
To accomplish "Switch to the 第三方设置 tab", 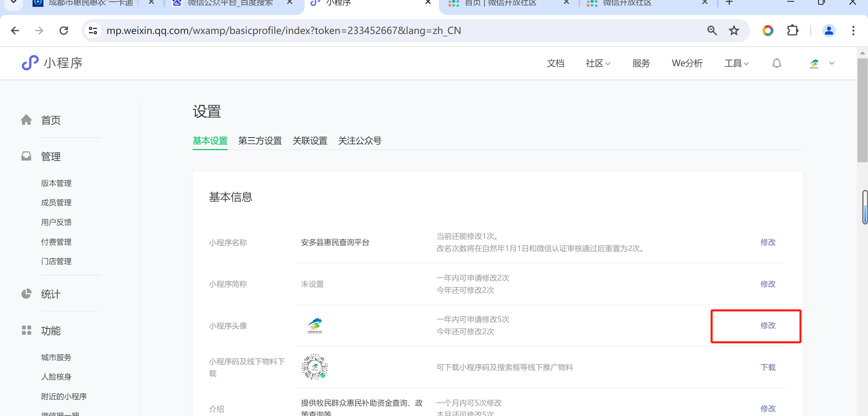I will (x=260, y=141).
